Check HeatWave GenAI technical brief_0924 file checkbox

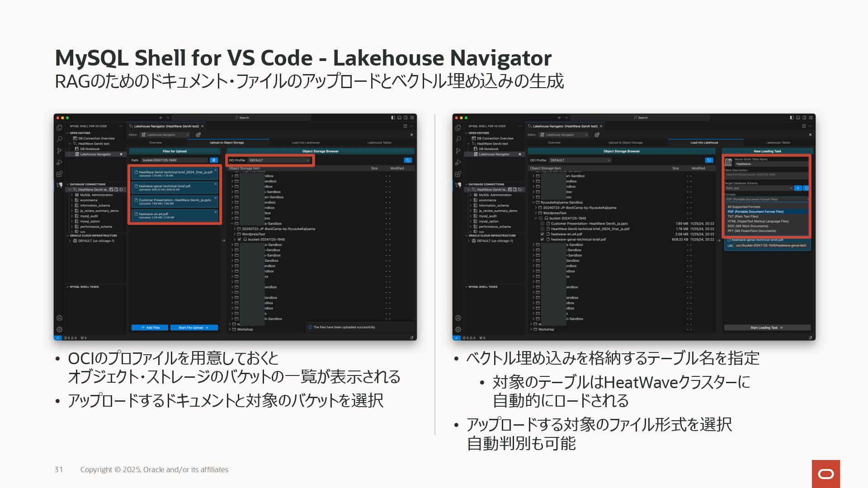pyautogui.click(x=542, y=229)
